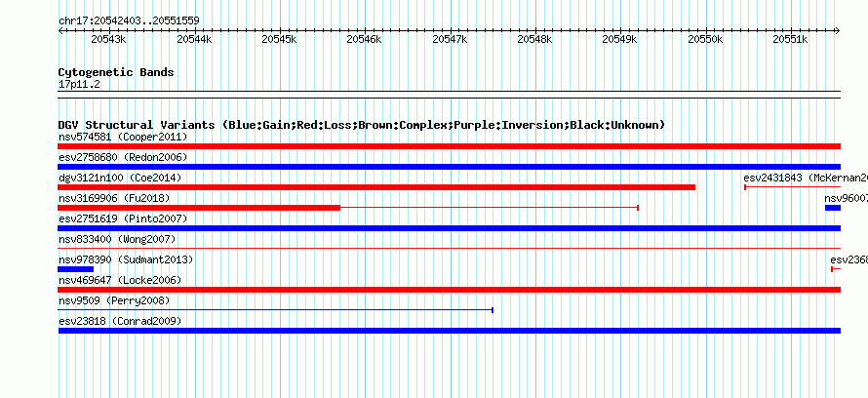868x398 pixels.
Task: Click the red nsv469647 loss bar
Action: pos(449,290)
